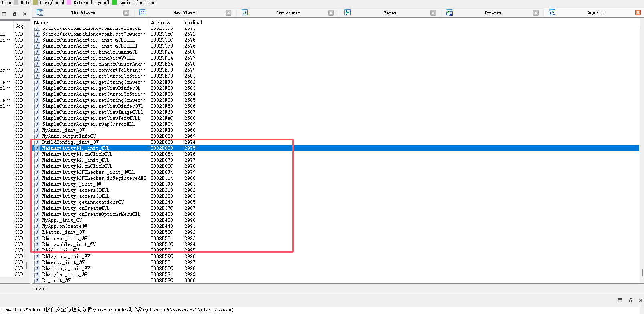Click the Lumina function green legend swatch
644x314 pixels.
(x=115, y=2)
